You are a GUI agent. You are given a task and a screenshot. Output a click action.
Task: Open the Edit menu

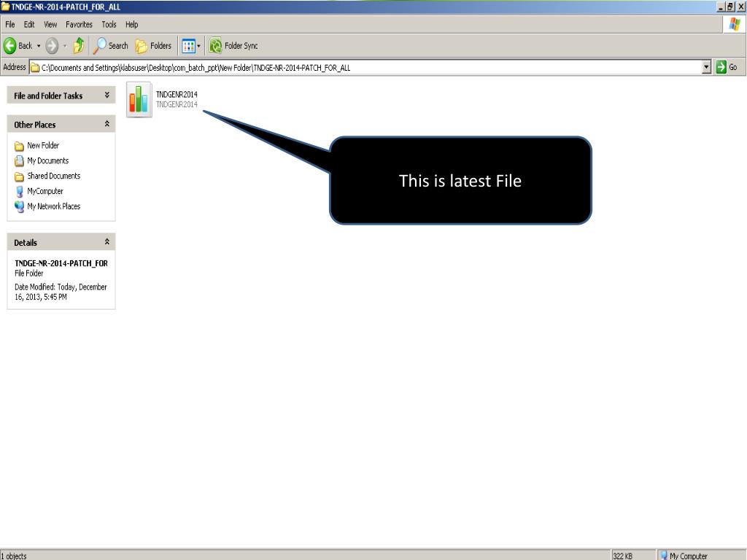coord(29,24)
